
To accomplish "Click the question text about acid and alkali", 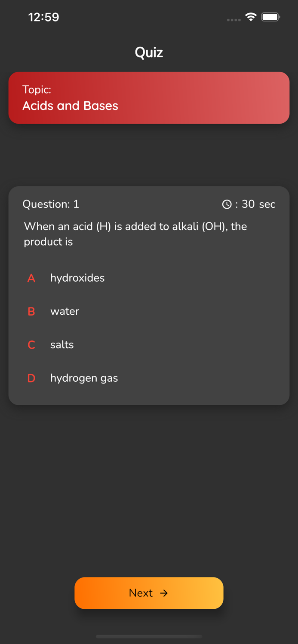I will point(135,234).
